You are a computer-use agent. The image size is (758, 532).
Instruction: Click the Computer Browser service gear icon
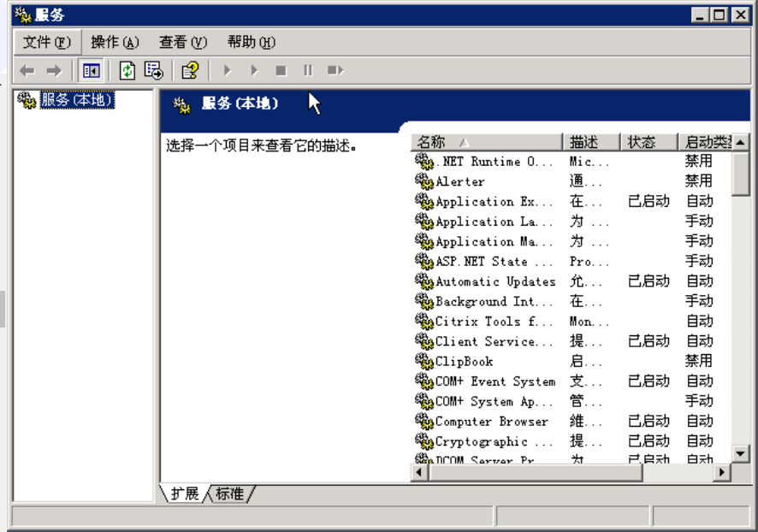coord(424,421)
